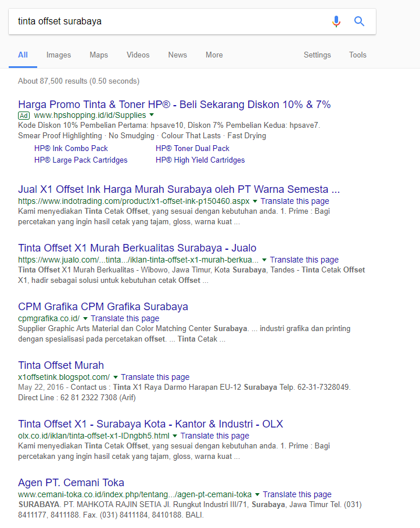The image size is (420, 528).
Task: Expand the More menu
Action: (x=214, y=55)
